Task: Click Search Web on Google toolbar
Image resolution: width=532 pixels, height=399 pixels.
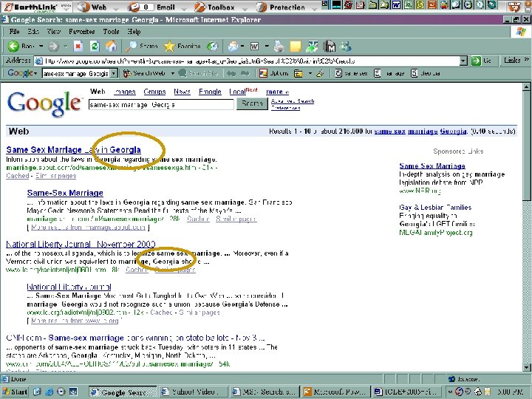Action: click(145, 73)
